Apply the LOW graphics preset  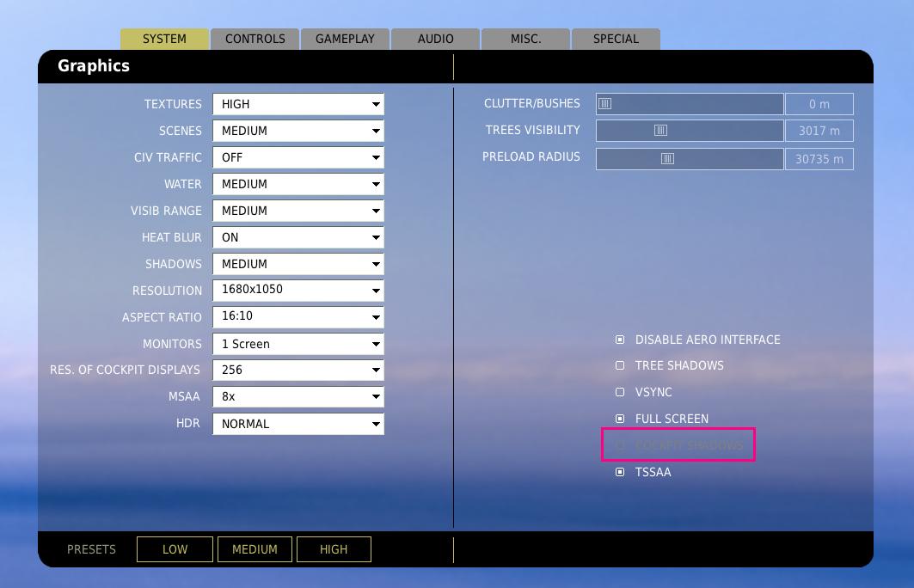[175, 549]
